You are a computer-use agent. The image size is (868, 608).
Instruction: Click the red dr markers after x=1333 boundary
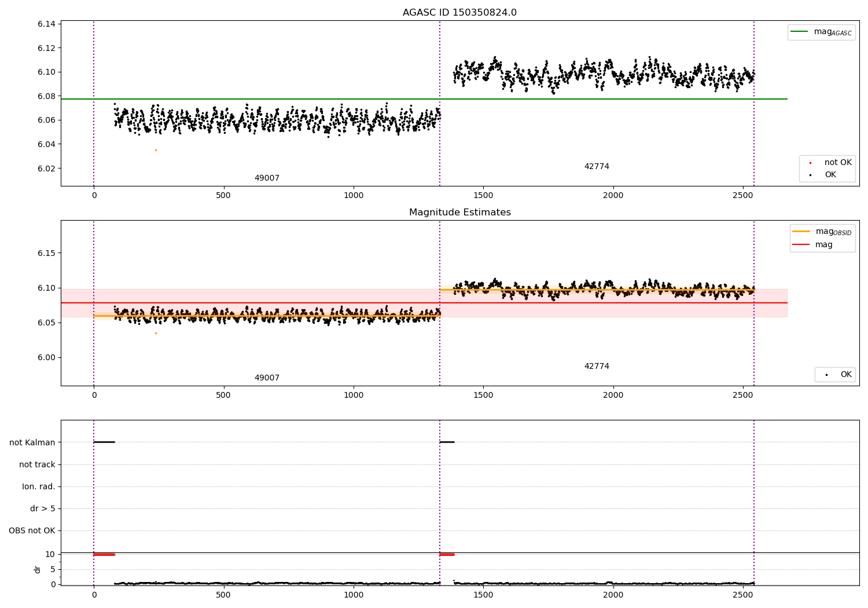click(447, 555)
